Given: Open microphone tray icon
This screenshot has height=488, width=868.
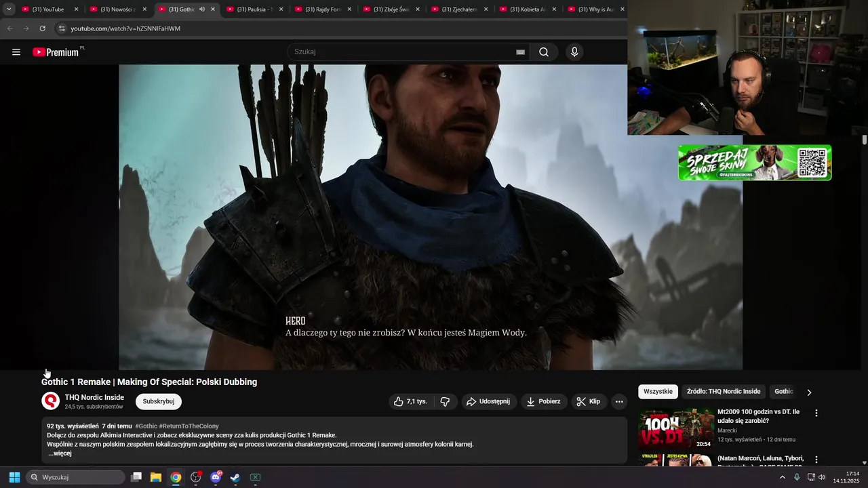Looking at the screenshot, I should 797,477.
